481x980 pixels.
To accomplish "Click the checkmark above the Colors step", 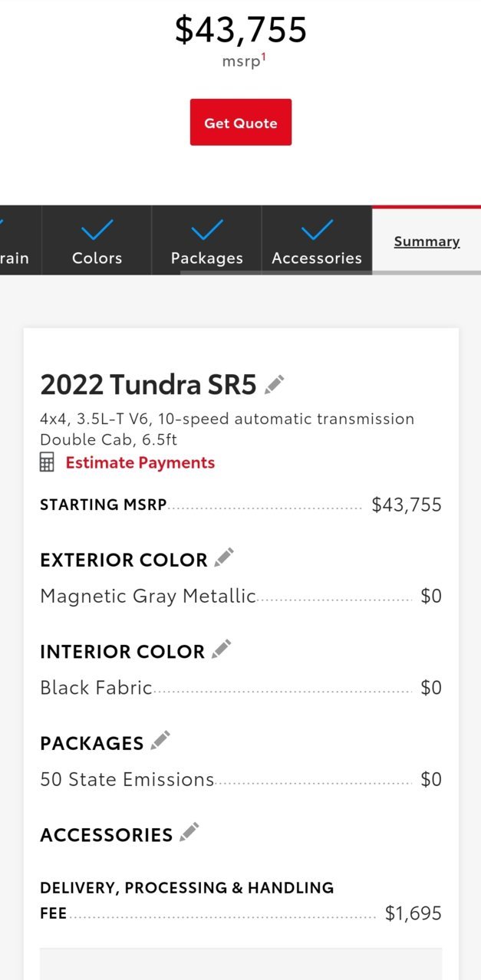I will tap(97, 229).
